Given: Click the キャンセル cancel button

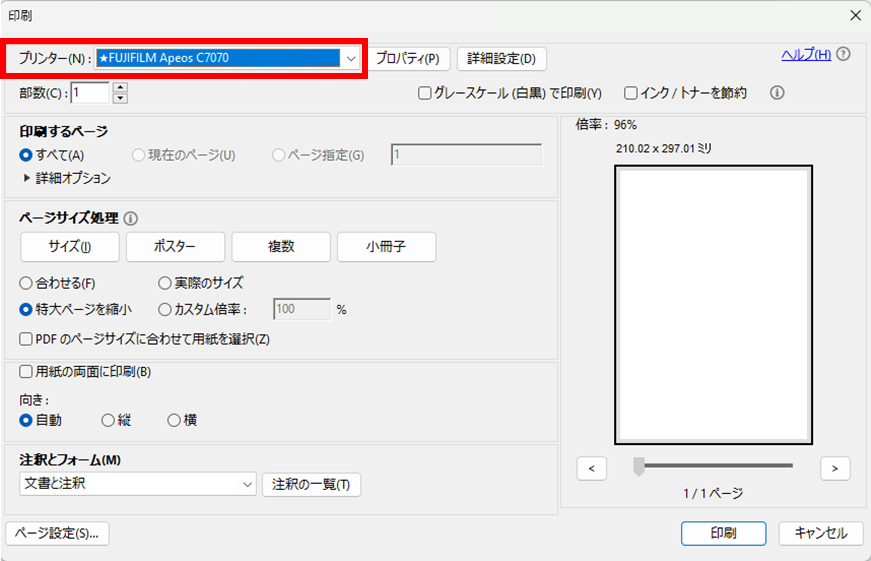Looking at the screenshot, I should tap(821, 534).
